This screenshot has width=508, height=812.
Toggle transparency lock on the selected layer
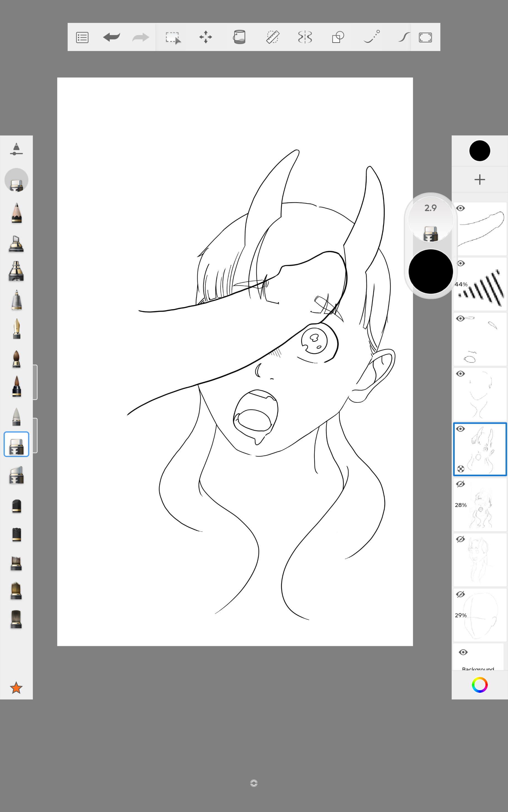[461, 469]
